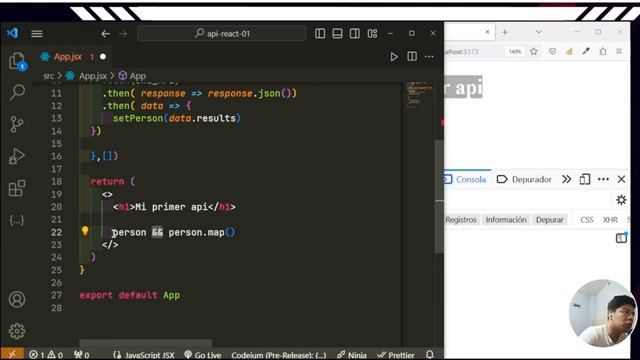640x360 pixels.
Task: Click the App.jsx breadcrumb
Action: [93, 76]
